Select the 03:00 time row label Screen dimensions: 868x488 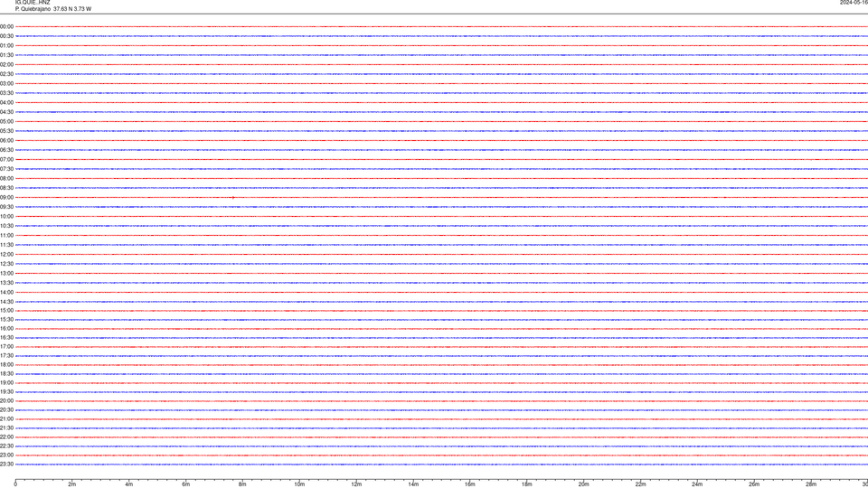6,83
